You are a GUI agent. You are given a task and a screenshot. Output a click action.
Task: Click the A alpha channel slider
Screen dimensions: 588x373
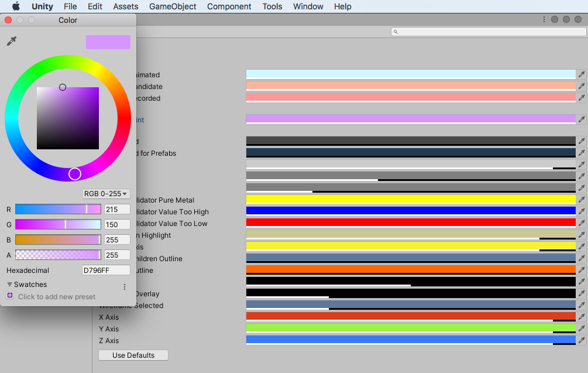pos(58,255)
